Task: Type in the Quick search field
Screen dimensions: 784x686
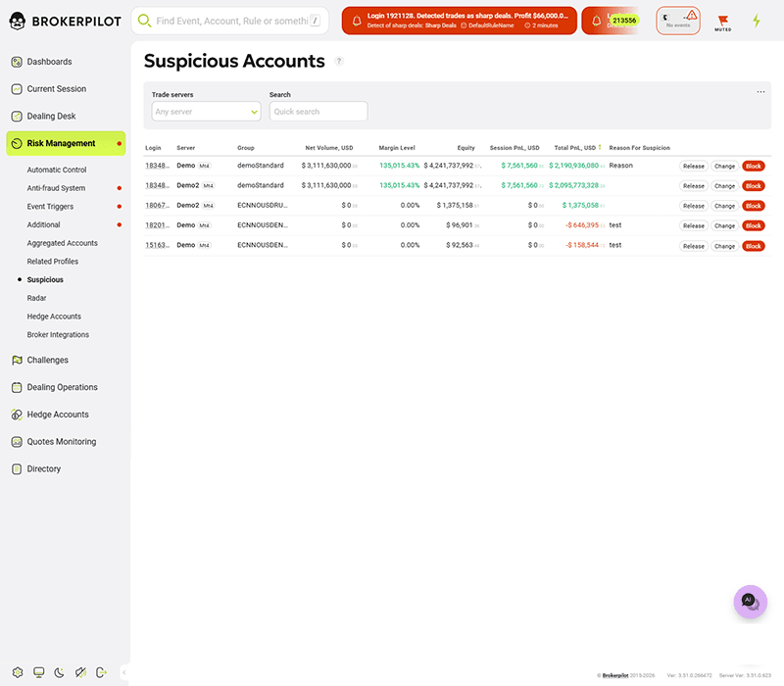Action: pos(318,111)
